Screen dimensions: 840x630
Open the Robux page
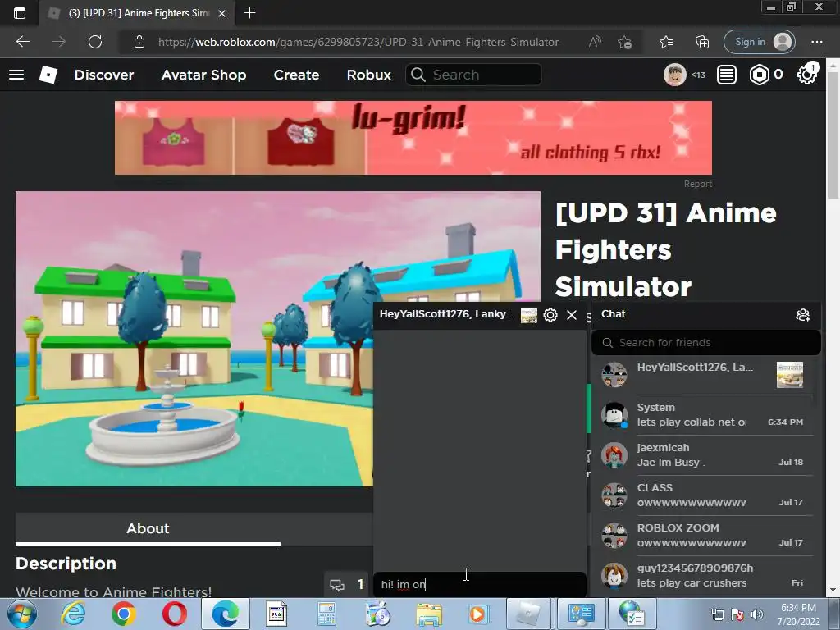click(368, 75)
